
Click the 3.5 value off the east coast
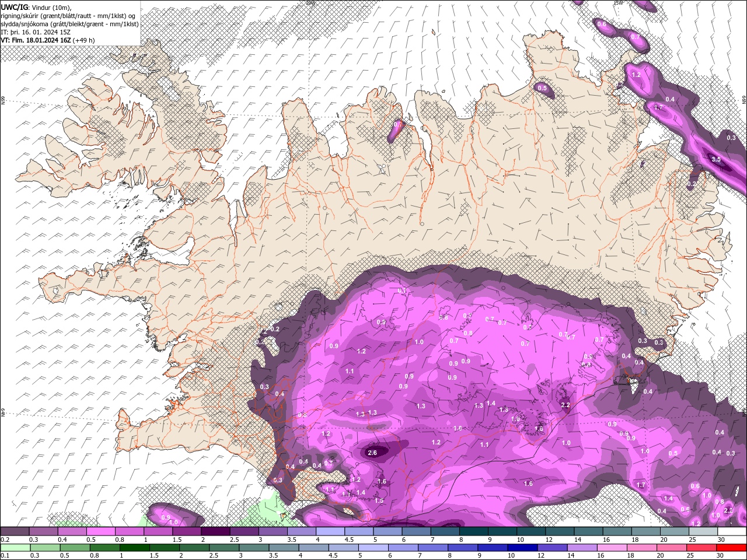pyautogui.click(x=715, y=159)
